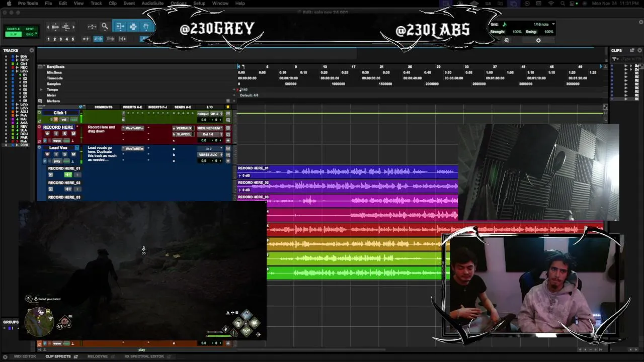The height and width of the screenshot is (362, 644).
Task: Solo the RECORD HERE track
Action: pyautogui.click(x=64, y=134)
